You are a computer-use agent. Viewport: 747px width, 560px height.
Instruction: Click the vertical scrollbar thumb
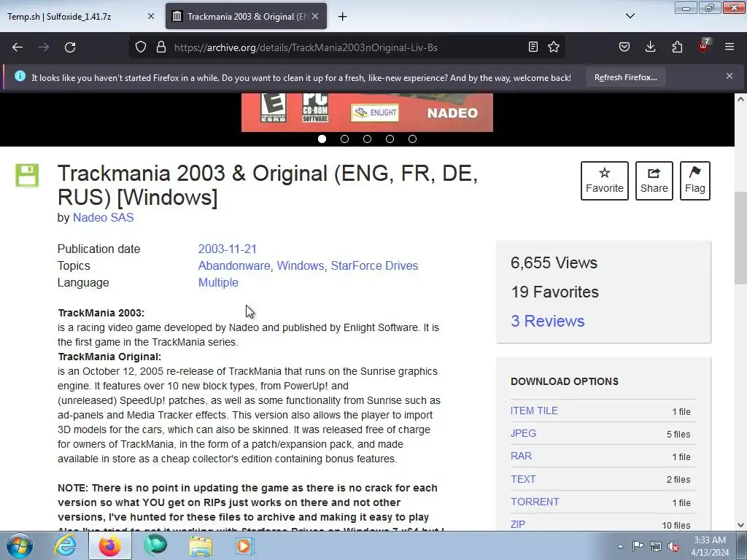(x=740, y=238)
